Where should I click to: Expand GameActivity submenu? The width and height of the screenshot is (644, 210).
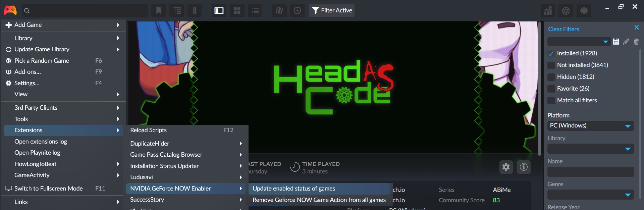(63, 175)
